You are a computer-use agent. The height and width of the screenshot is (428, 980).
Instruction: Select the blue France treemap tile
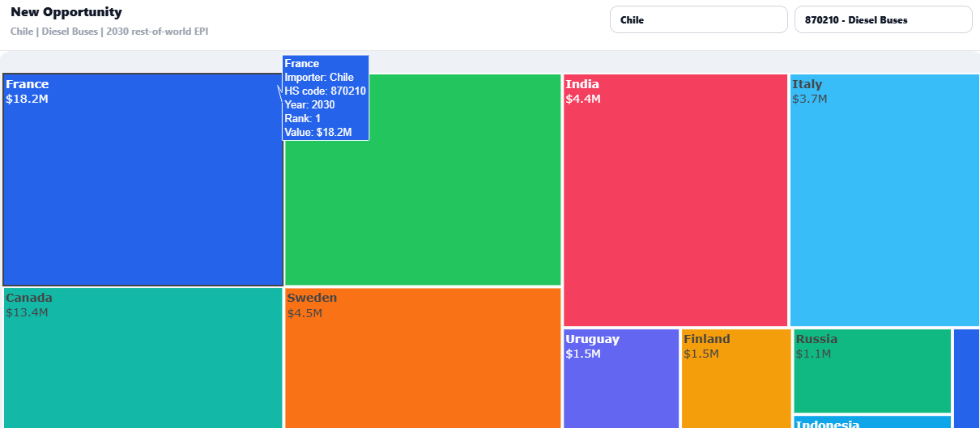pyautogui.click(x=143, y=180)
